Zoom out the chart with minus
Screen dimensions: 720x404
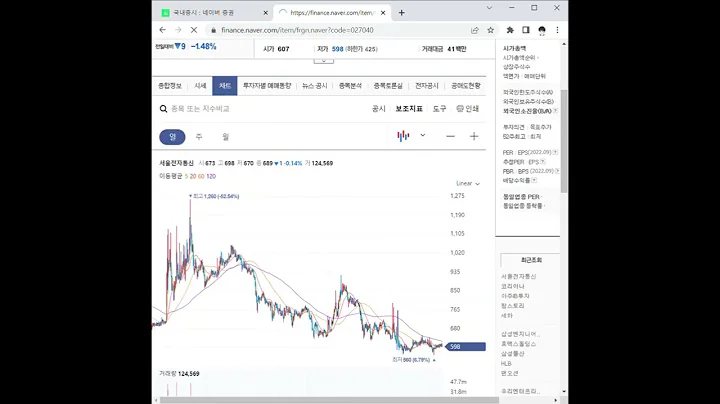(450, 136)
